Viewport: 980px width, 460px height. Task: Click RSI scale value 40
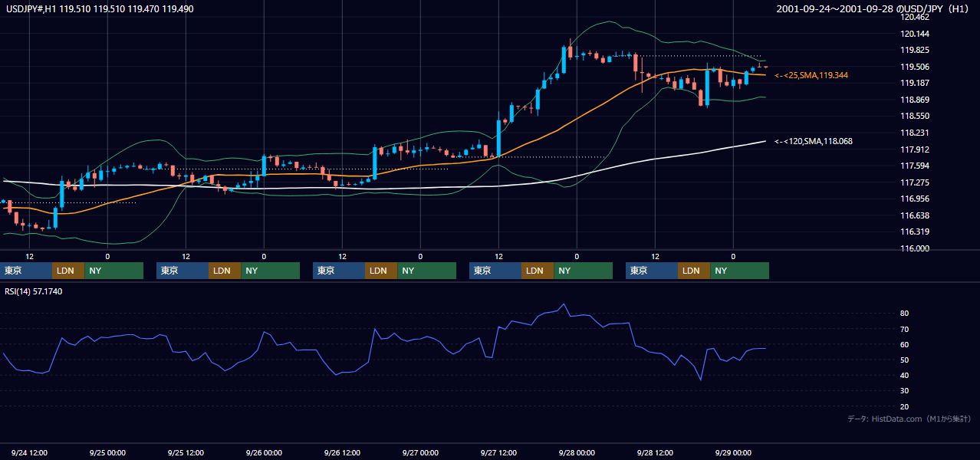pos(905,375)
